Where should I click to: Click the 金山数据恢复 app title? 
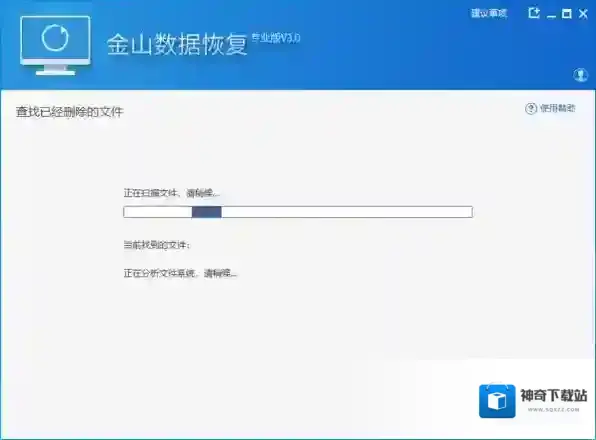177,44
